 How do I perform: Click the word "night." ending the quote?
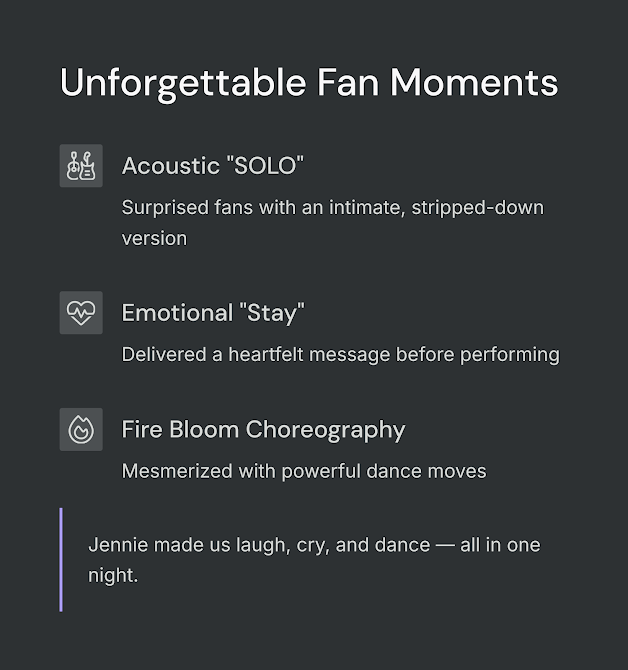click(113, 576)
